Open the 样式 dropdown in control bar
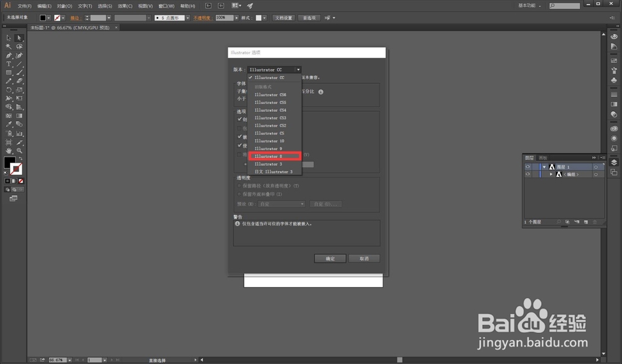The height and width of the screenshot is (364, 622). pyautogui.click(x=264, y=18)
